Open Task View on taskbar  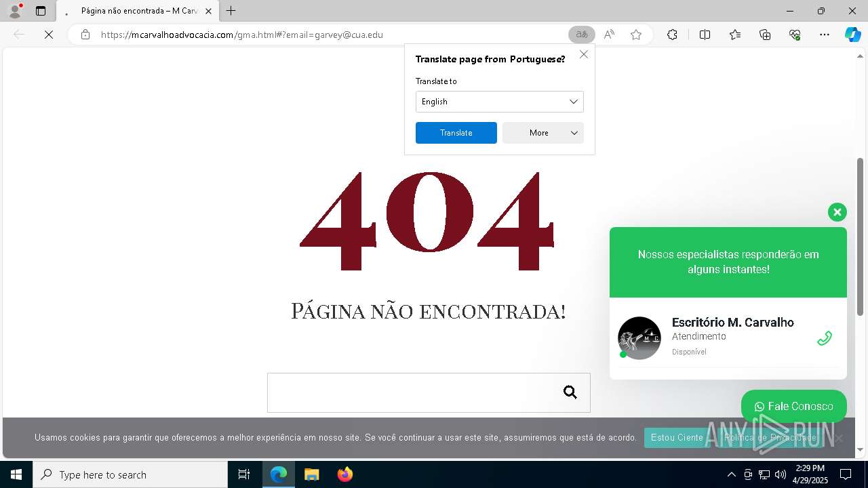(x=244, y=474)
